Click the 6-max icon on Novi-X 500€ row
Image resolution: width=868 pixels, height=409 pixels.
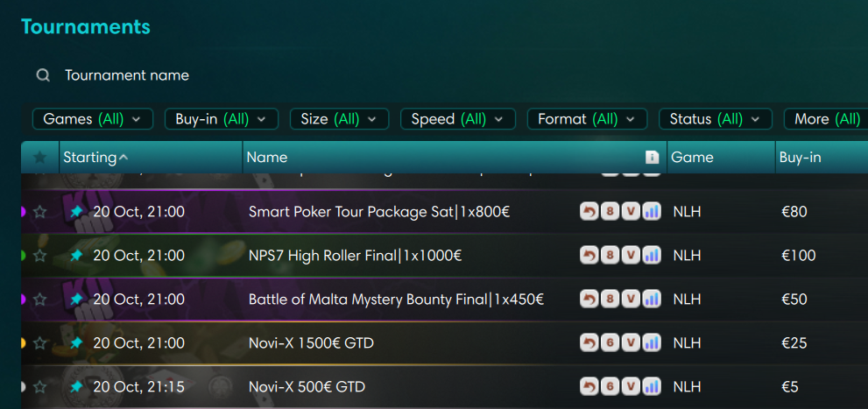pos(610,386)
